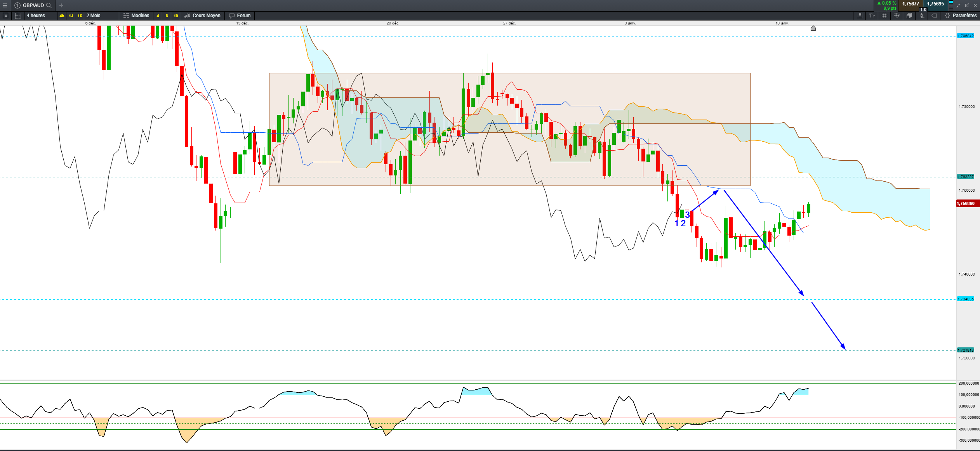The image size is (980, 451).
Task: Click the 27 déc. date label
Action: pyautogui.click(x=509, y=23)
